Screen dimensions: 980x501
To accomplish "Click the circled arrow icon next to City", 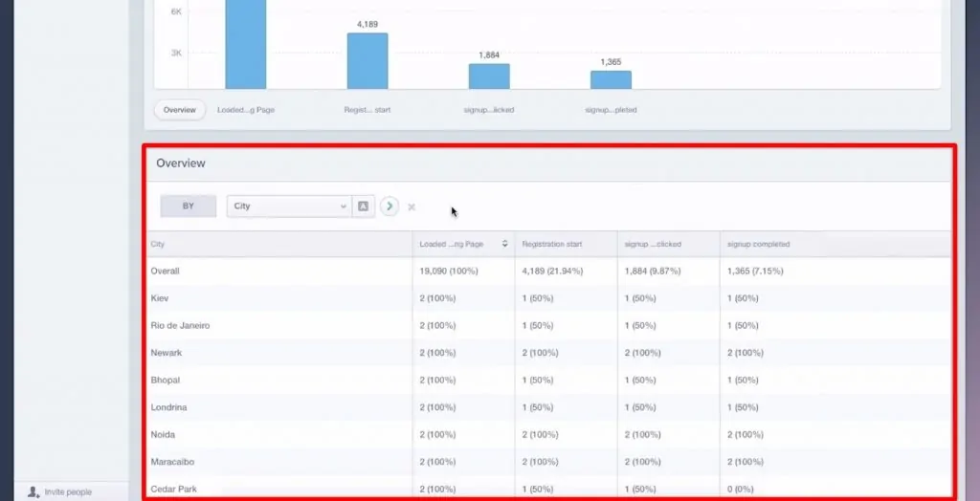I will 390,207.
